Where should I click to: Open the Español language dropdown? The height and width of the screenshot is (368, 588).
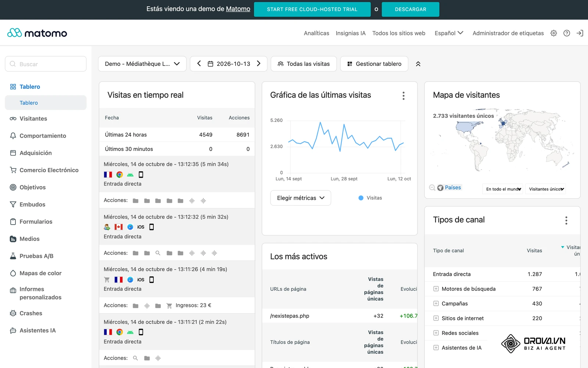coord(449,33)
